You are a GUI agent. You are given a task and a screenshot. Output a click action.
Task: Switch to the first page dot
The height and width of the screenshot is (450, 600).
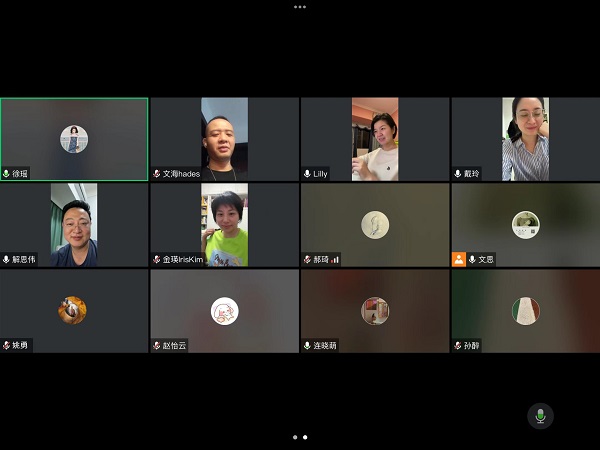[294, 437]
